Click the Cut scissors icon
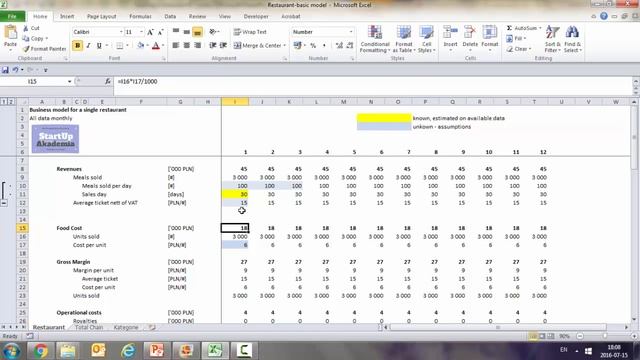This screenshot has height=360, width=640. [x=26, y=28]
